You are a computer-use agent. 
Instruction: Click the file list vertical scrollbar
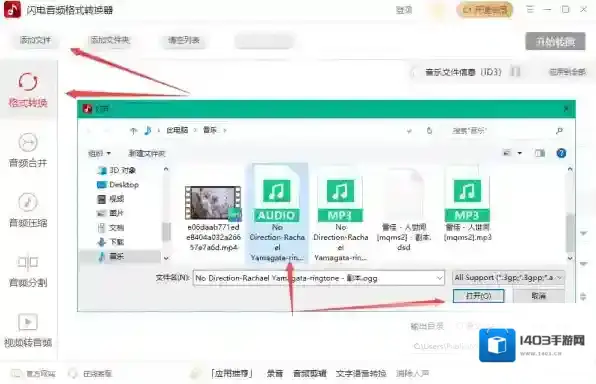(570, 232)
